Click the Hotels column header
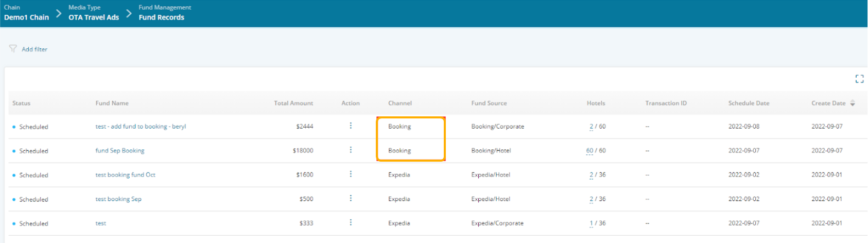Screen dimensions: 868x243 (596, 103)
